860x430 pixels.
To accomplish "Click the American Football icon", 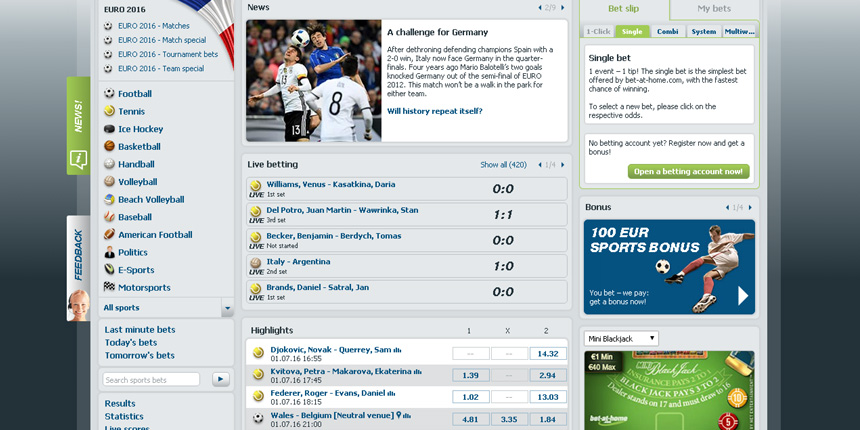I will coord(109,234).
